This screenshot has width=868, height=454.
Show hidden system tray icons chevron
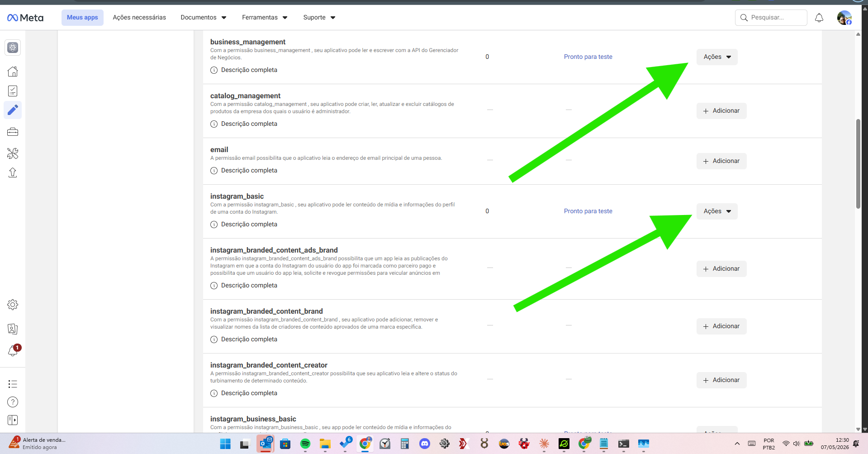click(737, 444)
